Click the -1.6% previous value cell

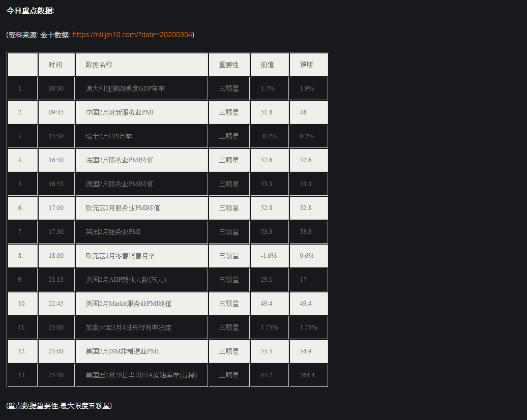coord(270,255)
